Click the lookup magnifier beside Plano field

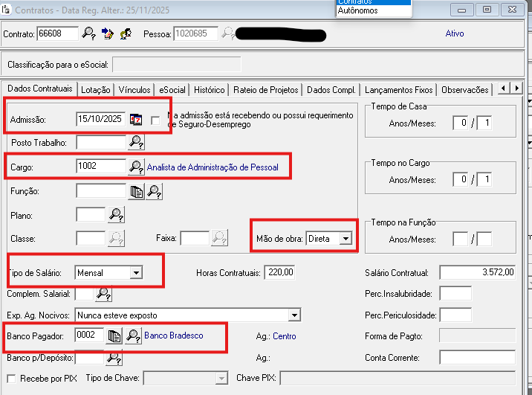[116, 215]
